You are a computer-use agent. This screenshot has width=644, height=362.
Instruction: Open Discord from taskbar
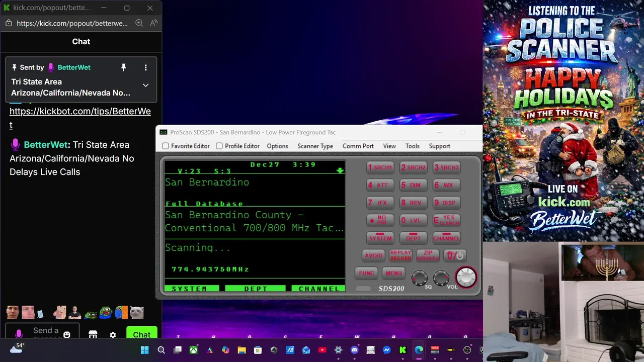point(354,350)
